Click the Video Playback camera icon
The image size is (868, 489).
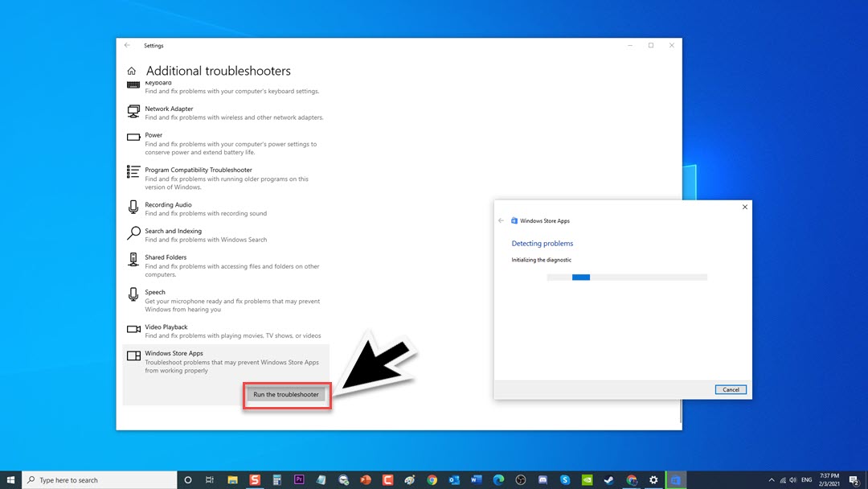[133, 329]
